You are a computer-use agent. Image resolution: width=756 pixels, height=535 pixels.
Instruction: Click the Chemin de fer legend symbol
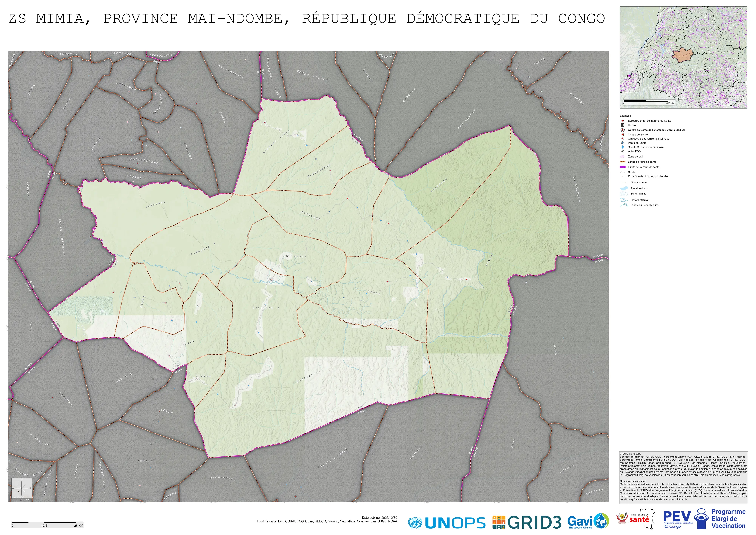pyautogui.click(x=624, y=182)
